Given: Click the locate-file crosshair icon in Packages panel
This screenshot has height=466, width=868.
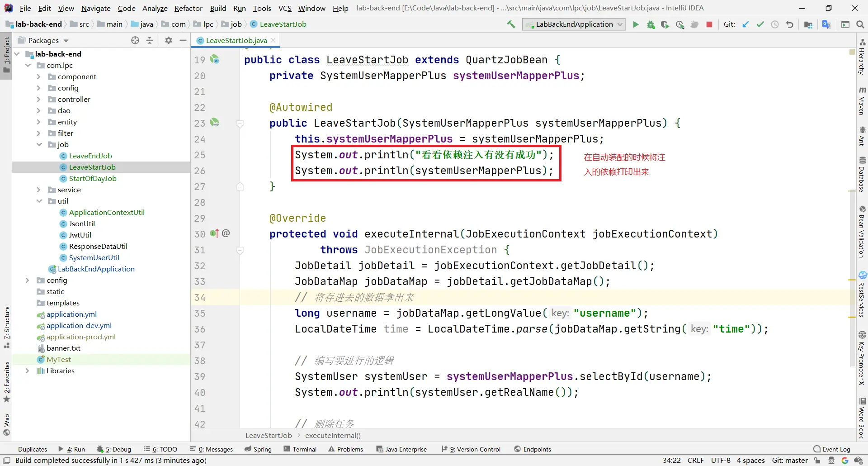Looking at the screenshot, I should click(x=135, y=40).
